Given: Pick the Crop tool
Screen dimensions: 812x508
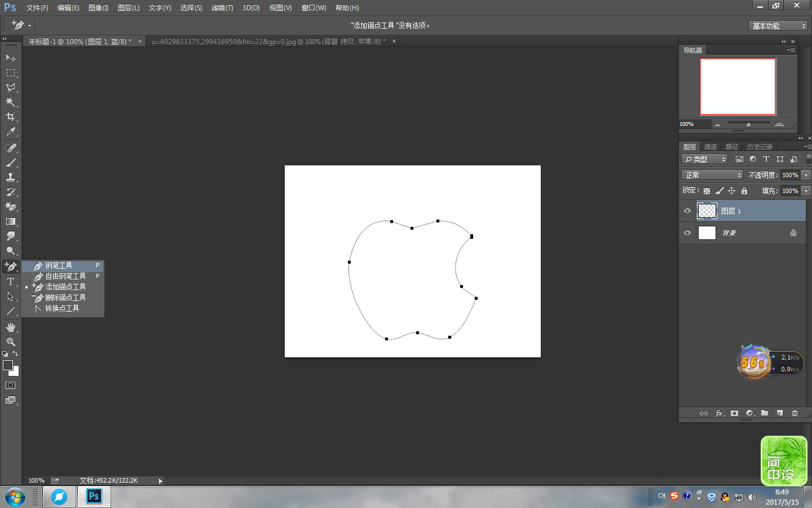Looking at the screenshot, I should pos(11,117).
